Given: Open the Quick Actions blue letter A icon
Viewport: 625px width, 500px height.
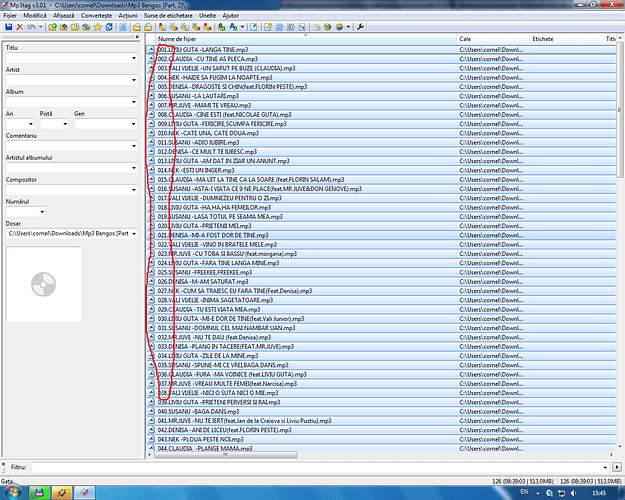Looking at the screenshot, I should (x=233, y=27).
